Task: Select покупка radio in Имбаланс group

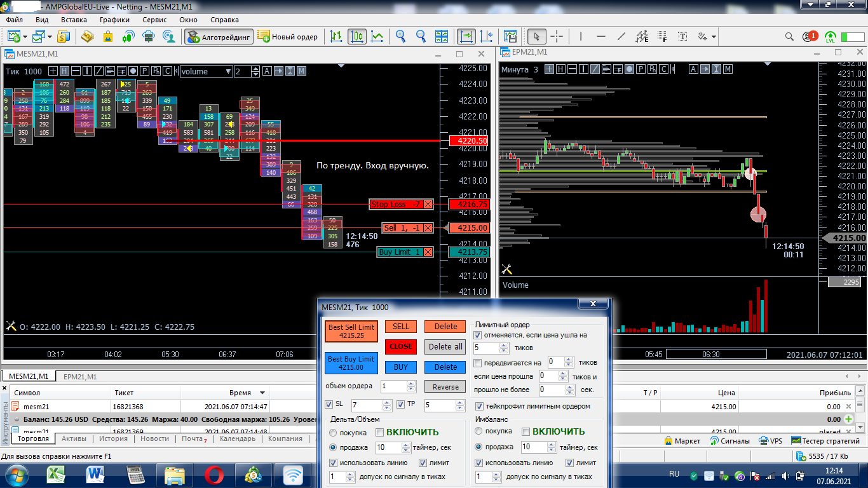Action: (479, 432)
